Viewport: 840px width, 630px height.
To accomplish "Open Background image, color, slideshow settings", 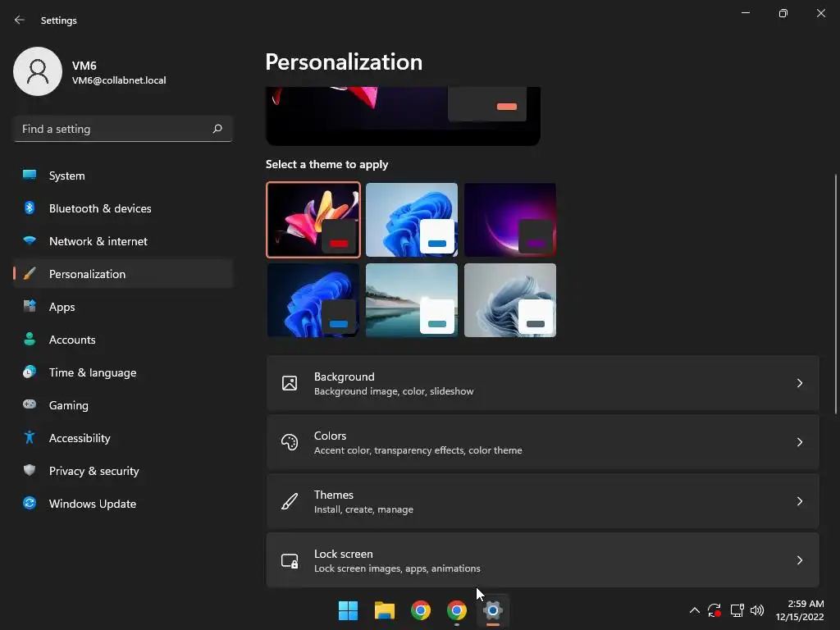I will (543, 383).
